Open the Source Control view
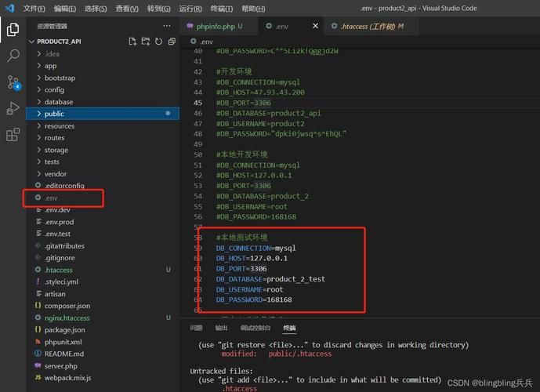Image resolution: width=540 pixels, height=392 pixels. (x=13, y=82)
